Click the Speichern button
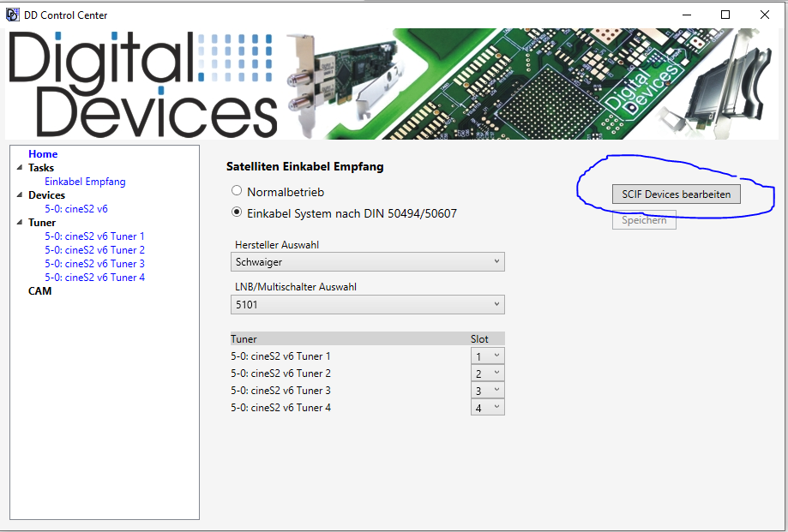Viewport: 788px width, 532px height. (x=644, y=220)
